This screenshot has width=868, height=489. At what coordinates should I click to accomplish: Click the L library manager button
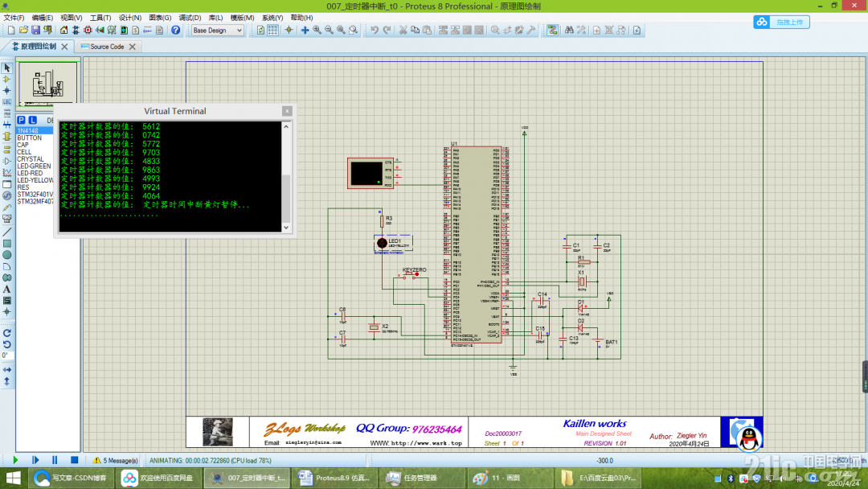click(x=33, y=120)
